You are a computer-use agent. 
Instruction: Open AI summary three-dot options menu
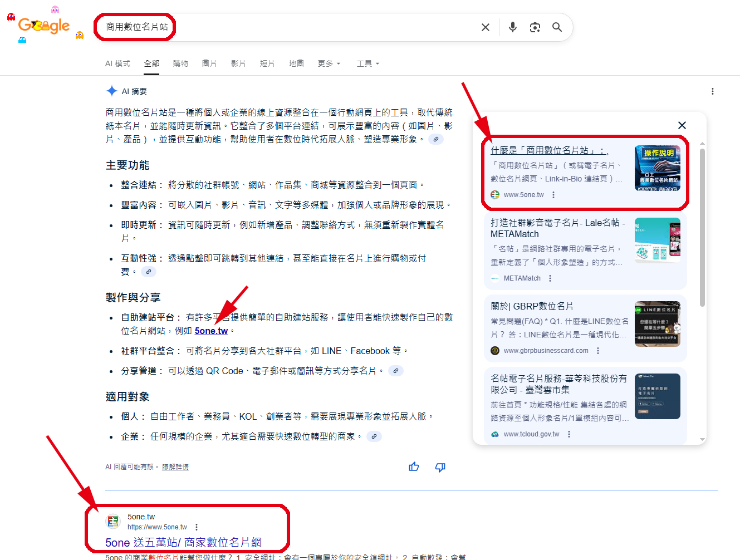712,91
